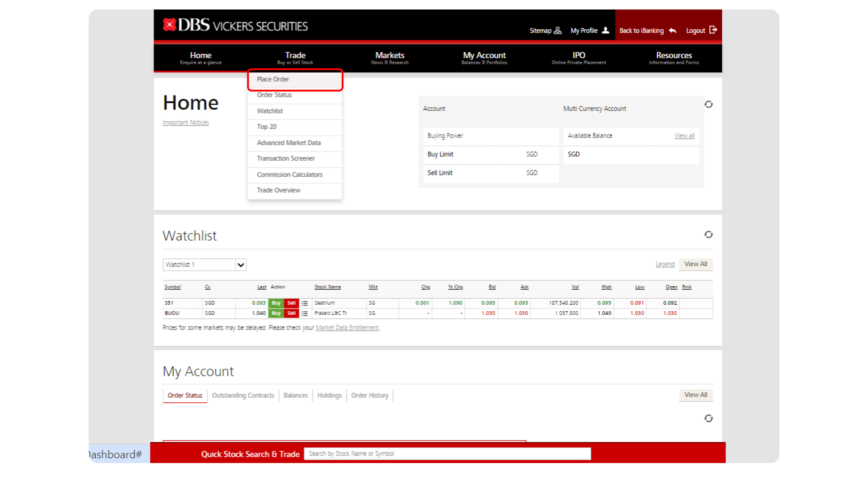Sort watchlist by Ask column
This screenshot has height=500, width=868.
pyautogui.click(x=524, y=287)
